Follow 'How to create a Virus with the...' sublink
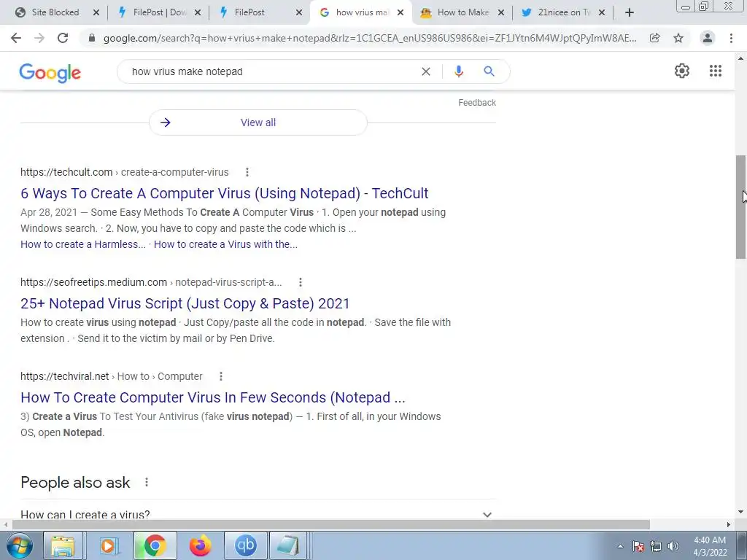The image size is (747, 560). click(x=225, y=244)
